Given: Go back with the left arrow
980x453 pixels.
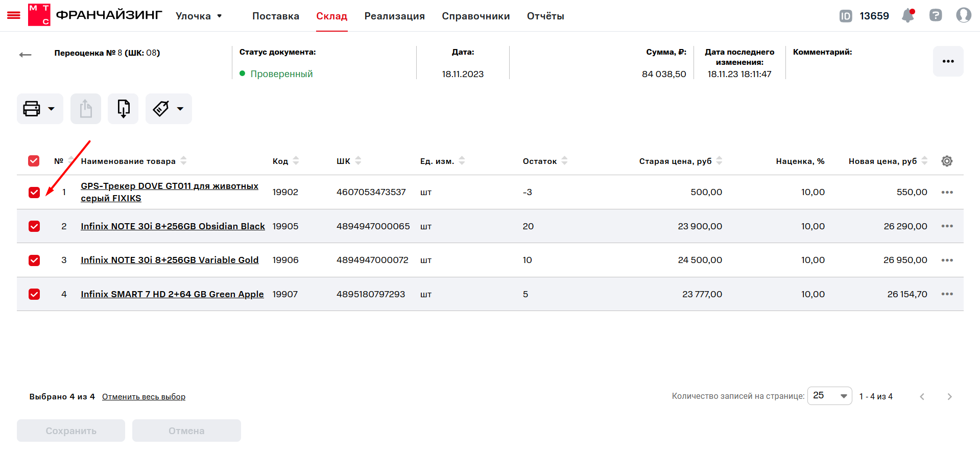Looking at the screenshot, I should pos(25,55).
